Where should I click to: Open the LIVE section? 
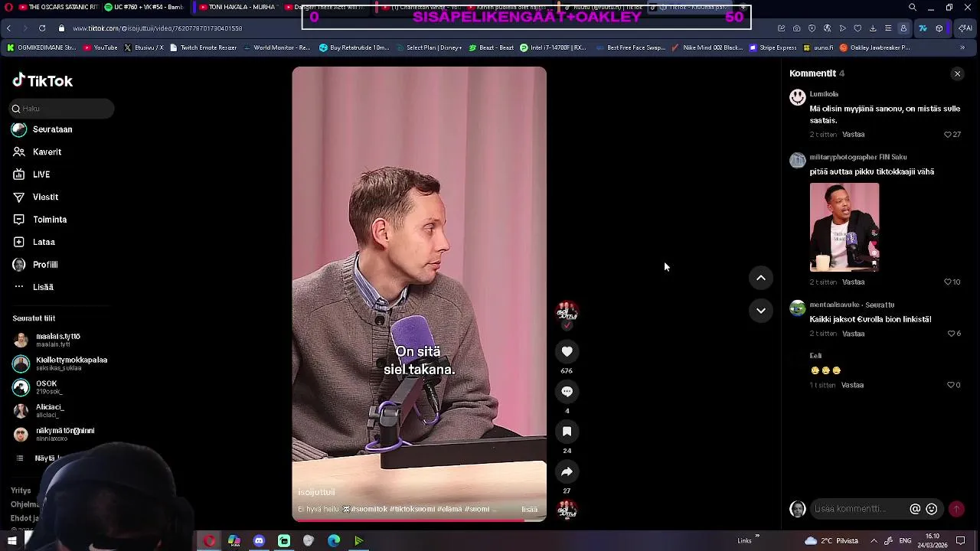click(x=31, y=174)
